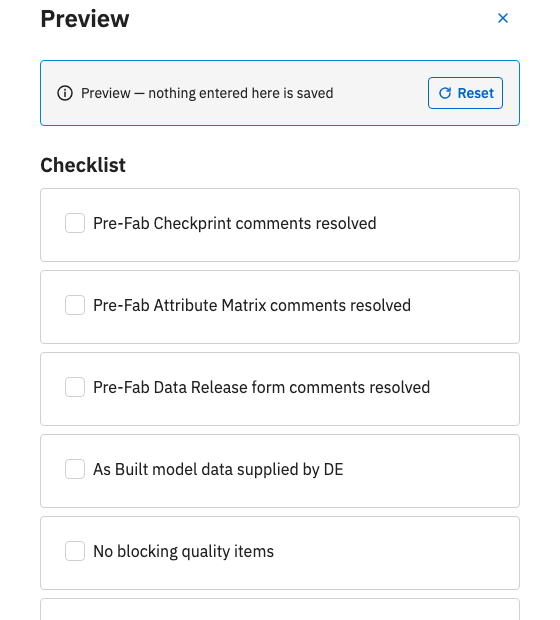Viewport: 560px width, 620px height.
Task: Click the circular arrow icon inside Reset
Action: pyautogui.click(x=445, y=93)
